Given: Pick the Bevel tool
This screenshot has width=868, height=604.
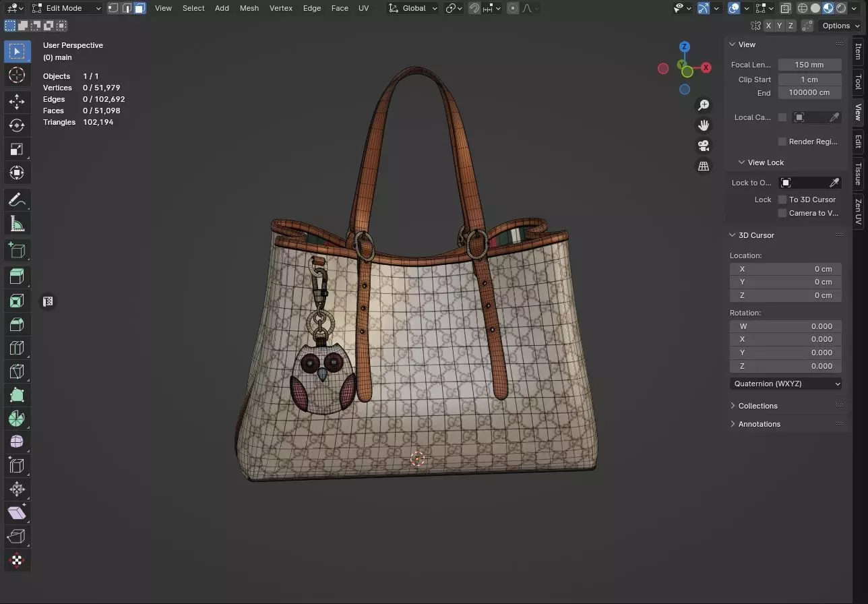Looking at the screenshot, I should 17,324.
